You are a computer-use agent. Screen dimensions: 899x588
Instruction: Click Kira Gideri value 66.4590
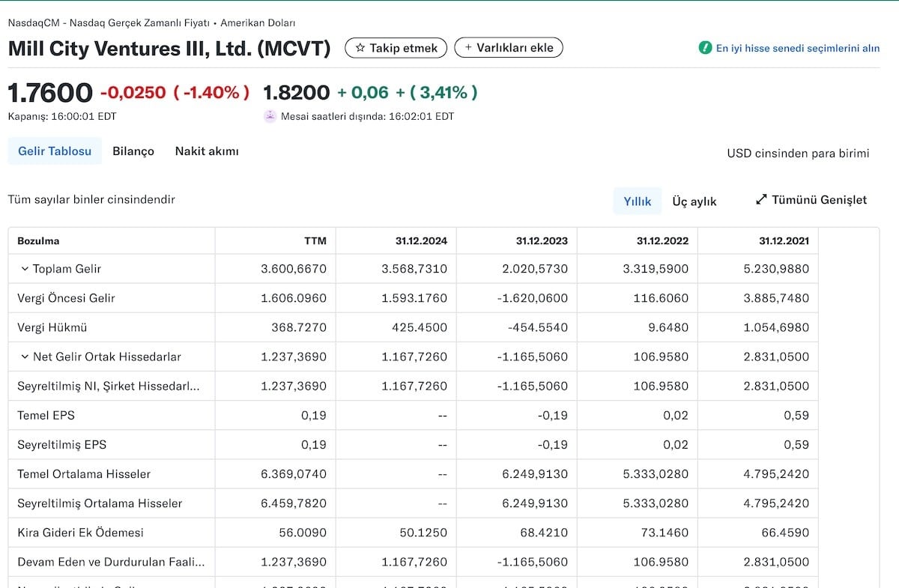(x=785, y=533)
